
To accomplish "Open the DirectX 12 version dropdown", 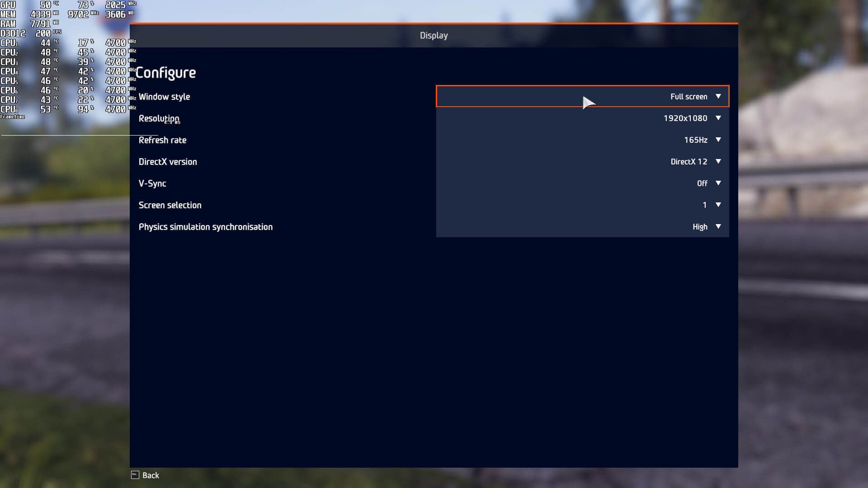I will pos(689,162).
